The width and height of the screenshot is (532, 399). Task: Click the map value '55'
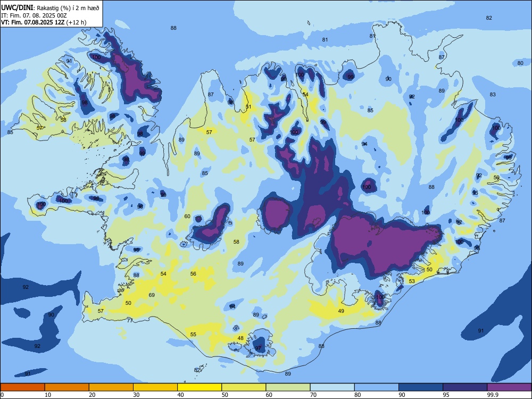click(193, 334)
